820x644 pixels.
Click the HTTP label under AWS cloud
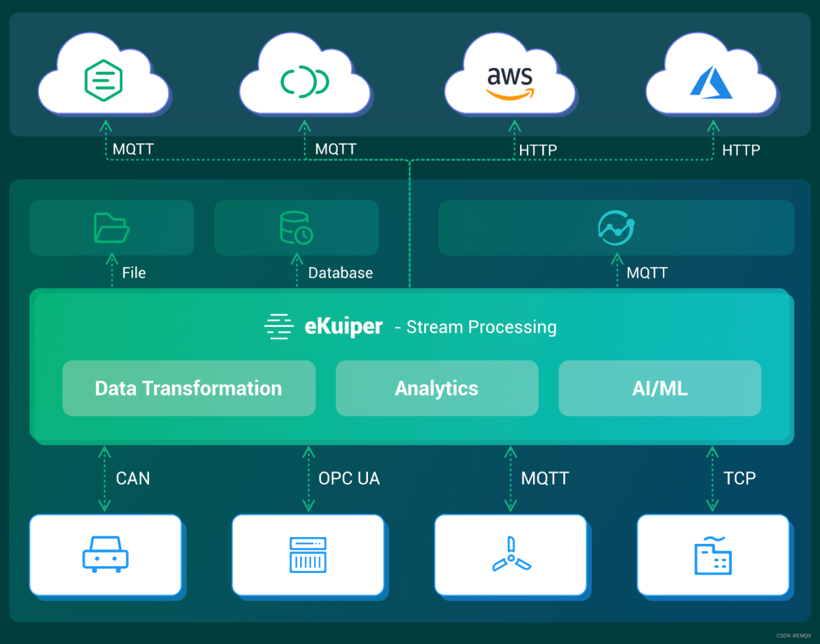tap(538, 150)
